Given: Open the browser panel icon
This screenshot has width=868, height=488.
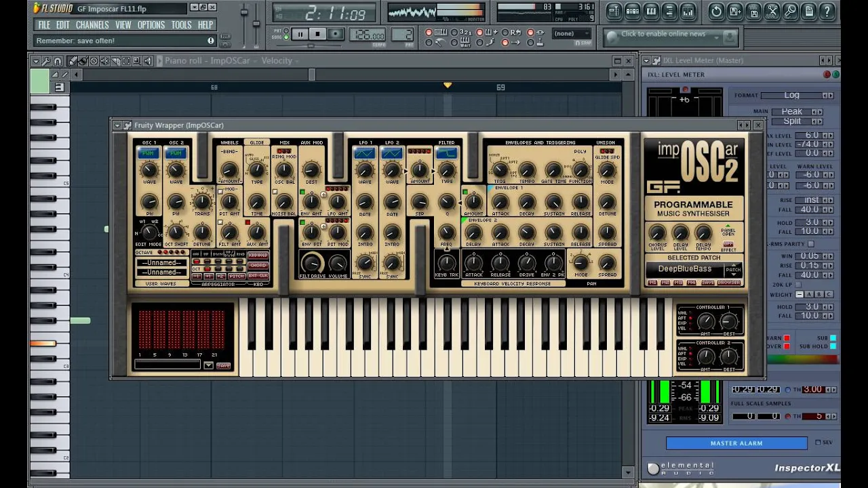Looking at the screenshot, I should pos(670,11).
